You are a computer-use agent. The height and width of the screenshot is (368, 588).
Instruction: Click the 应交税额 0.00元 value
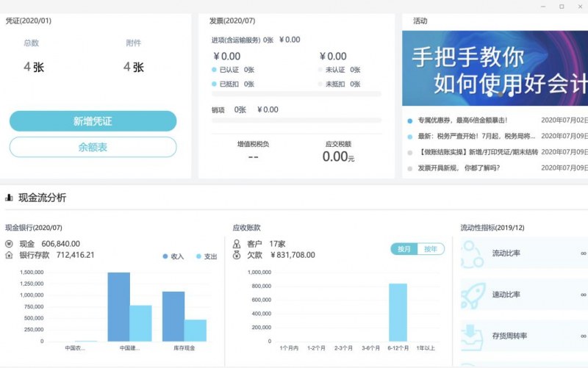[338, 156]
